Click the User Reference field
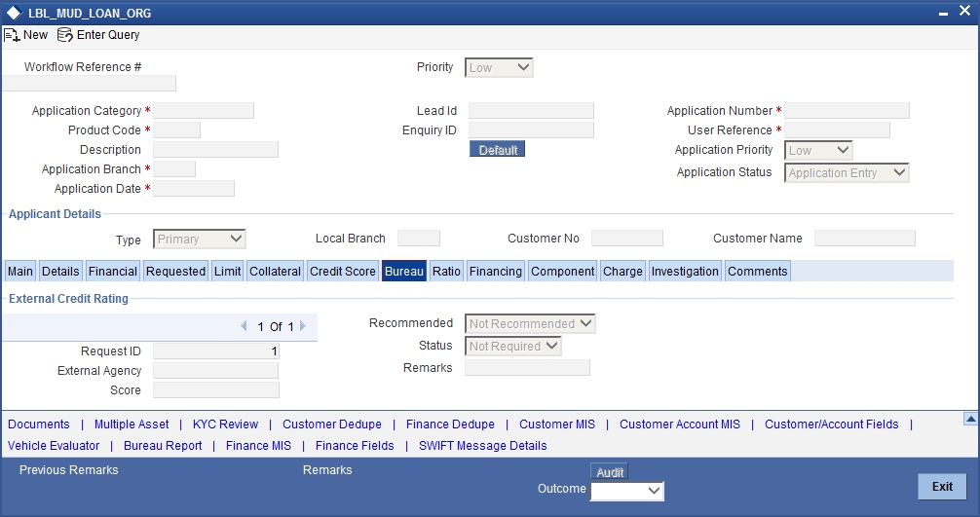 837,129
